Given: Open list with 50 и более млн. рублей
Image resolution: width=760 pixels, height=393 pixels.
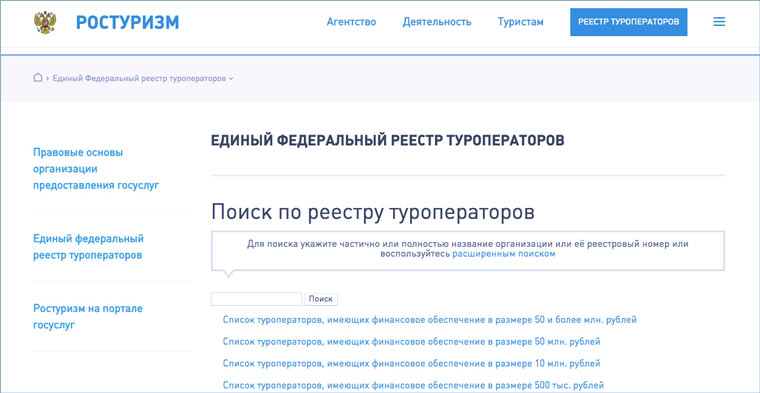Looking at the screenshot, I should (x=429, y=320).
